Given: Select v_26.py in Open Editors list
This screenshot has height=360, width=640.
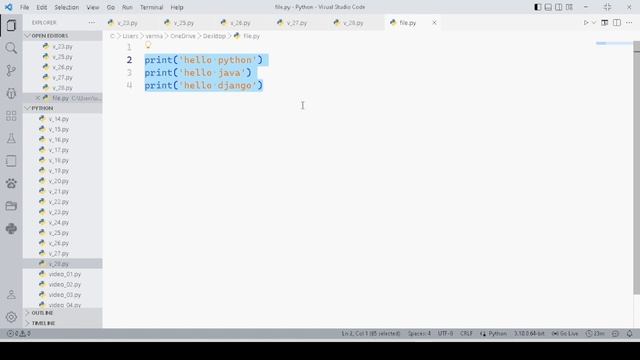Looking at the screenshot, I should (x=62, y=67).
